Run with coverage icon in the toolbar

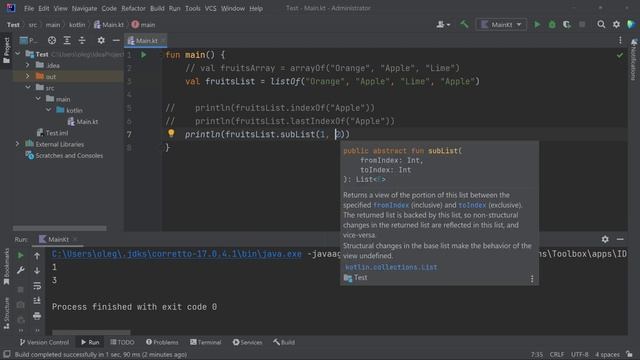click(x=567, y=24)
